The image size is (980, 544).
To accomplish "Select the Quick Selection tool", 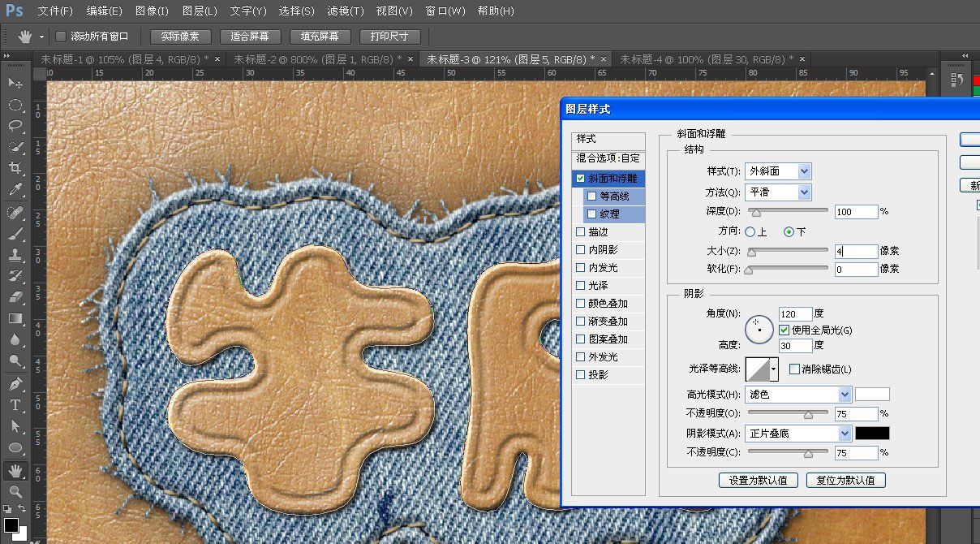I will [15, 147].
